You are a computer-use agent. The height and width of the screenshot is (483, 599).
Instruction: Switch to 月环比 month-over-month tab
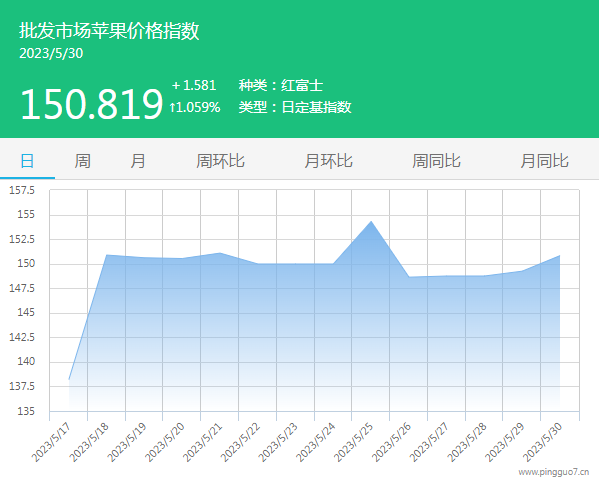[x=329, y=161]
